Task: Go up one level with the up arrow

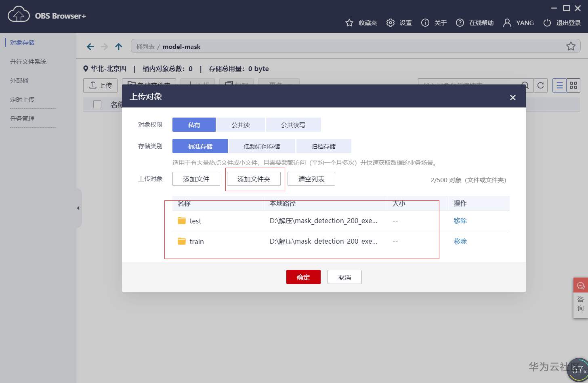Action: [x=118, y=46]
